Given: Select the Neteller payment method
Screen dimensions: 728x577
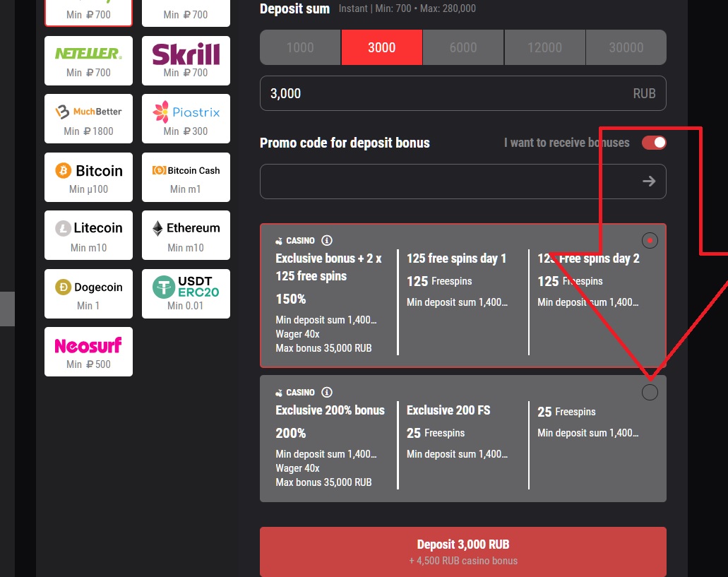Looking at the screenshot, I should tap(88, 61).
